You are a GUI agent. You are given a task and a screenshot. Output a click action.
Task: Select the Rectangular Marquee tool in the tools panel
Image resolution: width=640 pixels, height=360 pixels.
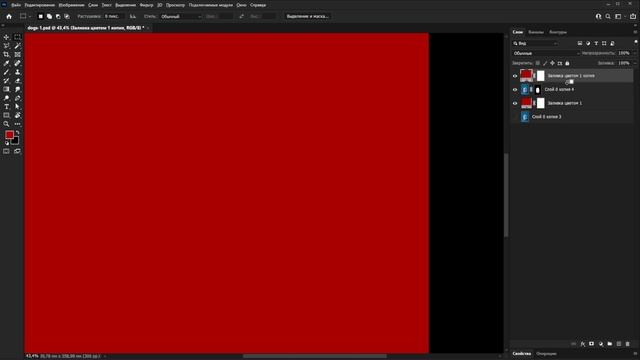(x=17, y=37)
